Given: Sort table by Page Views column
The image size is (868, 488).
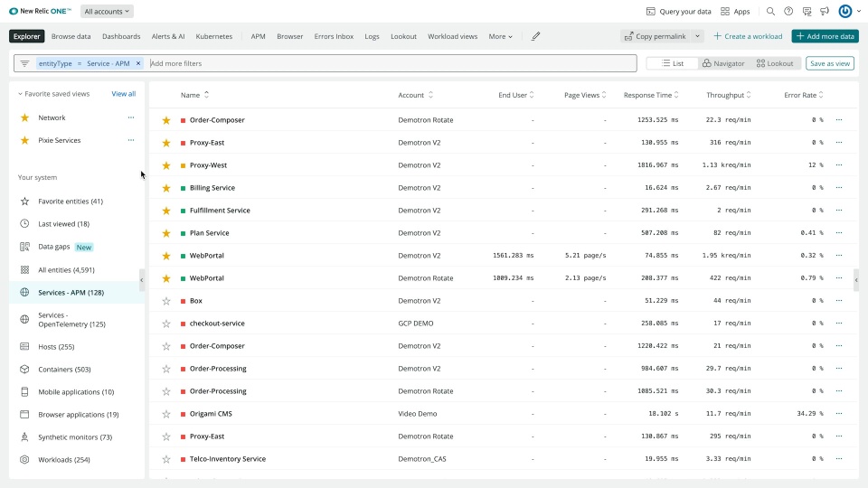Looking at the screenshot, I should pos(585,95).
